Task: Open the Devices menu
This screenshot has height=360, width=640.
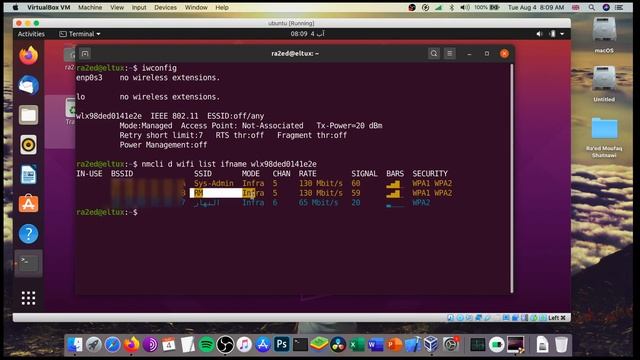Action: pyautogui.click(x=165, y=7)
